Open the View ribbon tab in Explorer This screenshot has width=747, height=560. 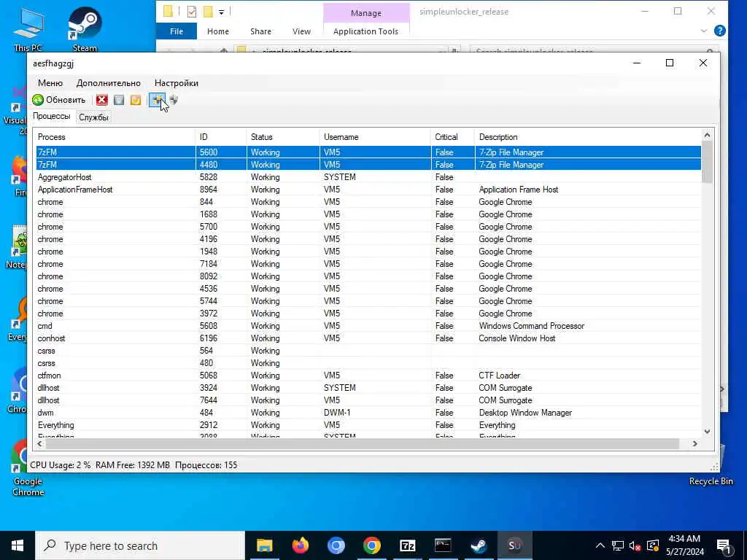click(x=301, y=31)
